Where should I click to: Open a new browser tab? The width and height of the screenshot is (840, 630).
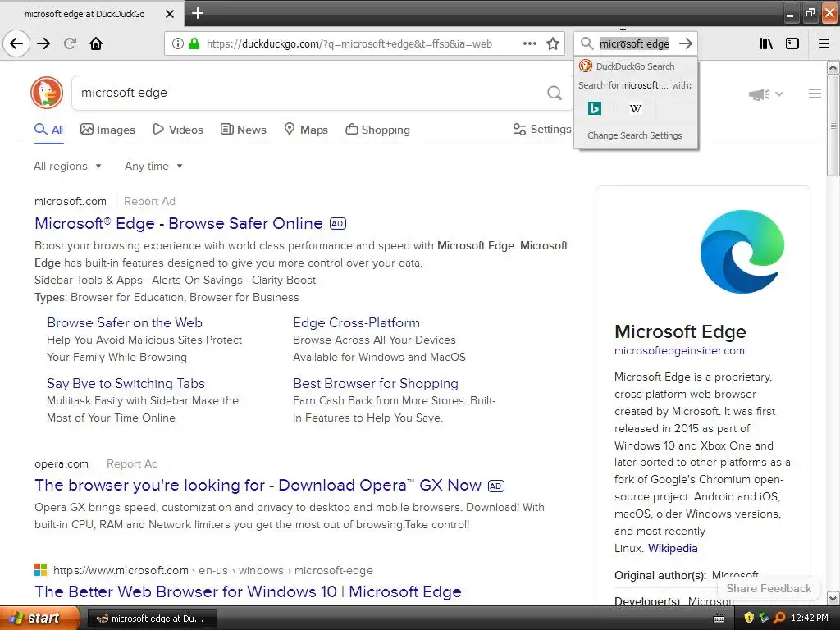point(198,13)
